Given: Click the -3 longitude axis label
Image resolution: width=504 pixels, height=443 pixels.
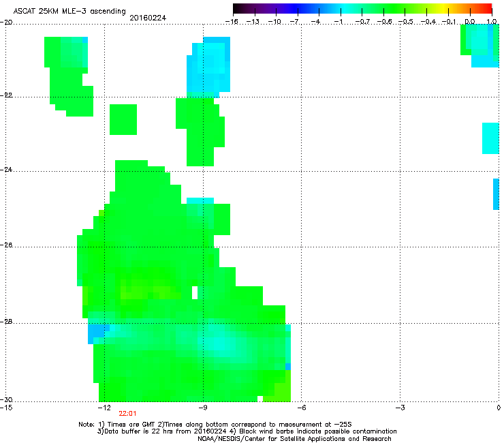Looking at the screenshot, I should click(400, 408).
